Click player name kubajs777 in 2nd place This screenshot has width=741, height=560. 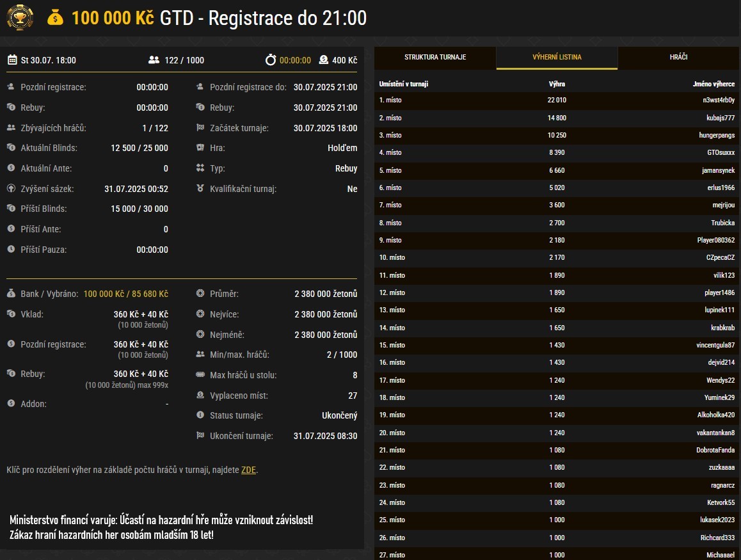click(x=720, y=118)
